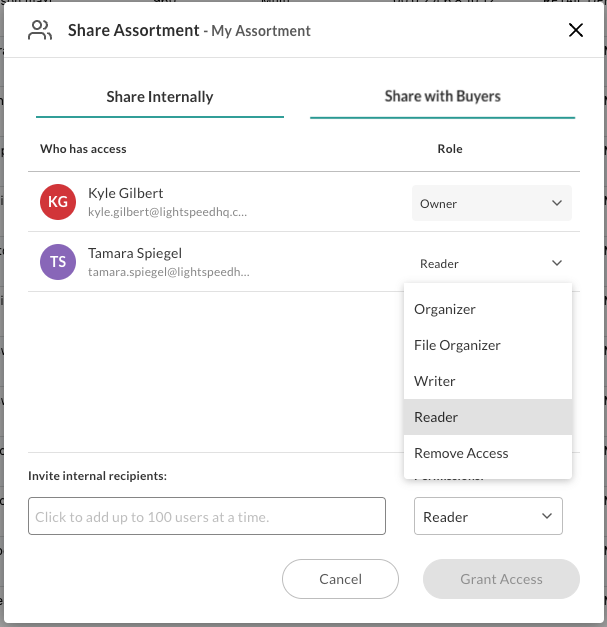The height and width of the screenshot is (627, 607).
Task: Click Kyle Gilbert's KG avatar
Action: pos(58,202)
